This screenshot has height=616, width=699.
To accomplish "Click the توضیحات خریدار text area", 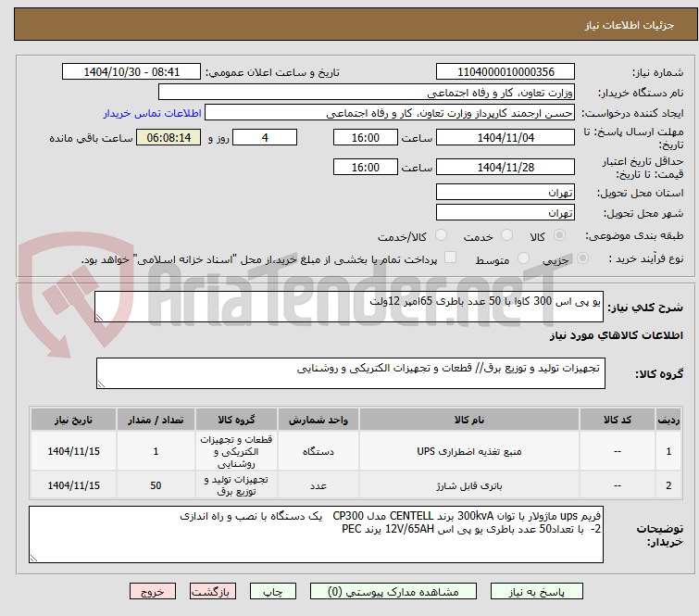I will [x=316, y=534].
